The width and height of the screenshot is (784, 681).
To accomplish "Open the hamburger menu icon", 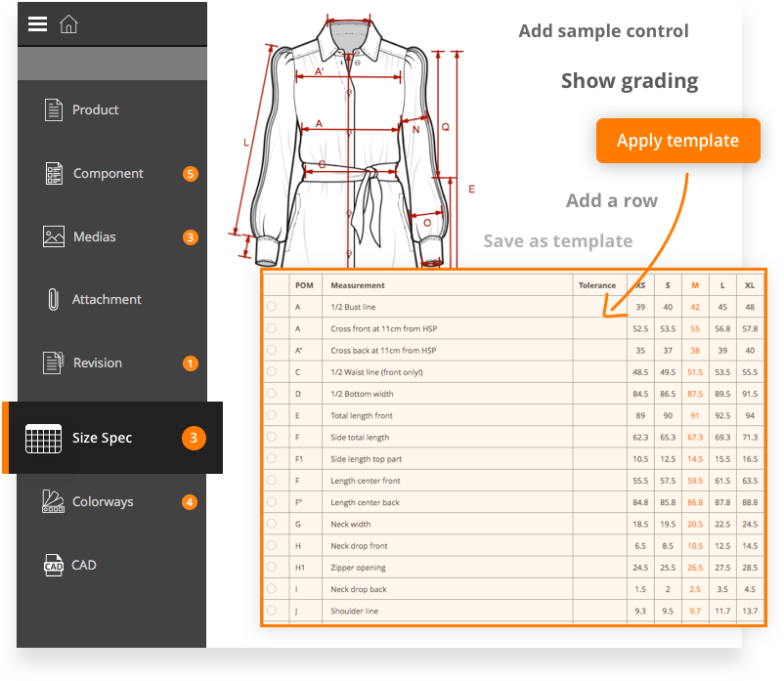I will point(37,23).
